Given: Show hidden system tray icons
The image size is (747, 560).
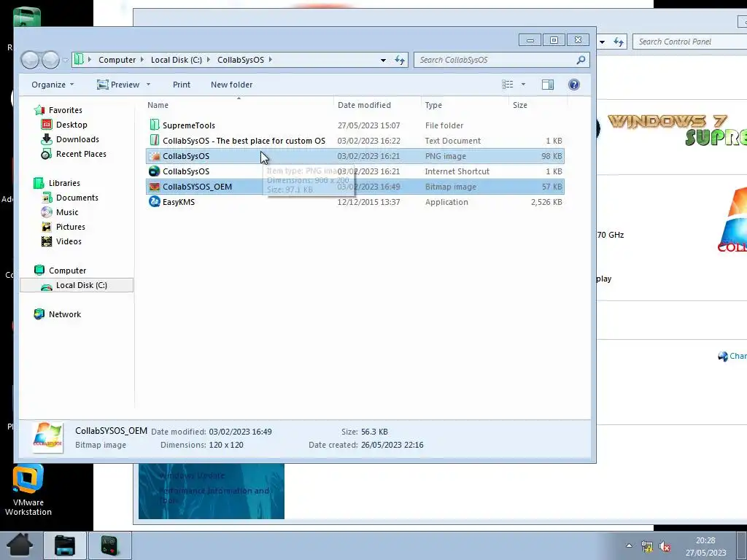Looking at the screenshot, I should [629, 545].
